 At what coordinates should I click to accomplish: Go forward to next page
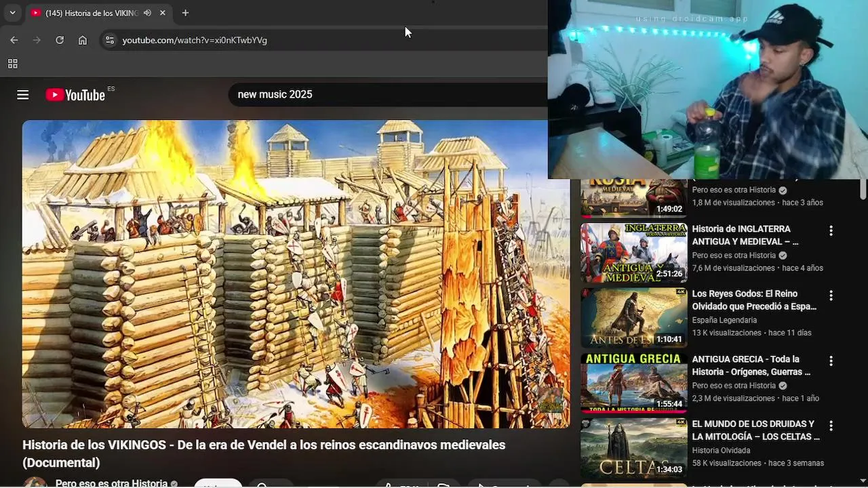click(x=37, y=40)
